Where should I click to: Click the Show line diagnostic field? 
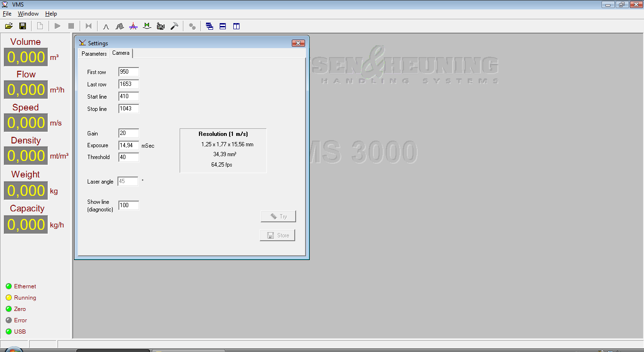point(129,205)
